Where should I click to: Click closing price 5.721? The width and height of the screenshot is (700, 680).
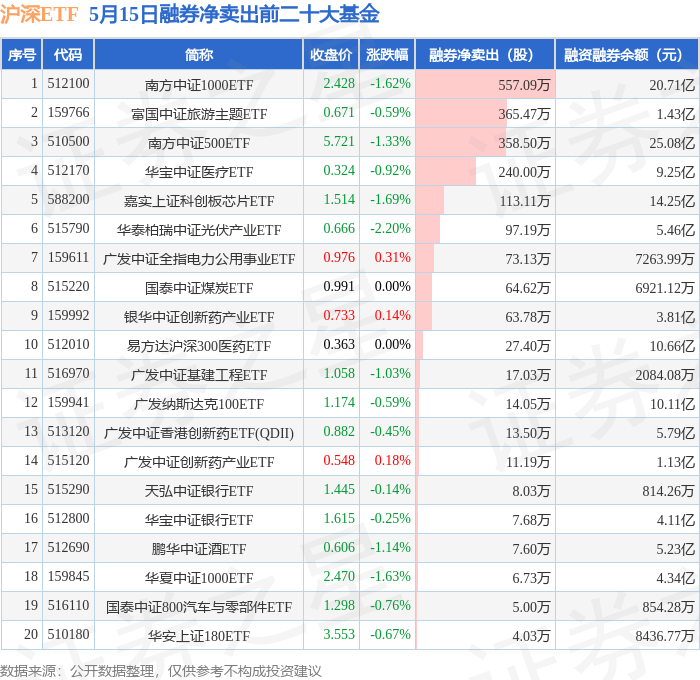click(x=339, y=142)
